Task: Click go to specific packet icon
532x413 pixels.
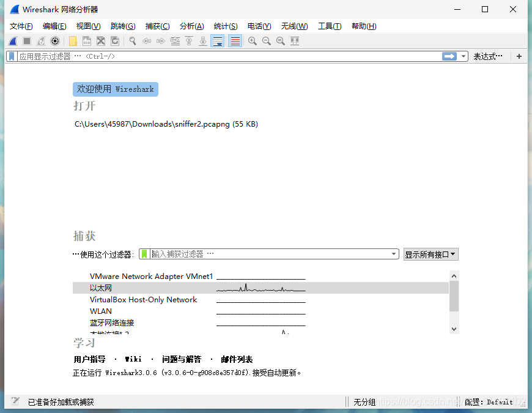Action: tap(175, 42)
